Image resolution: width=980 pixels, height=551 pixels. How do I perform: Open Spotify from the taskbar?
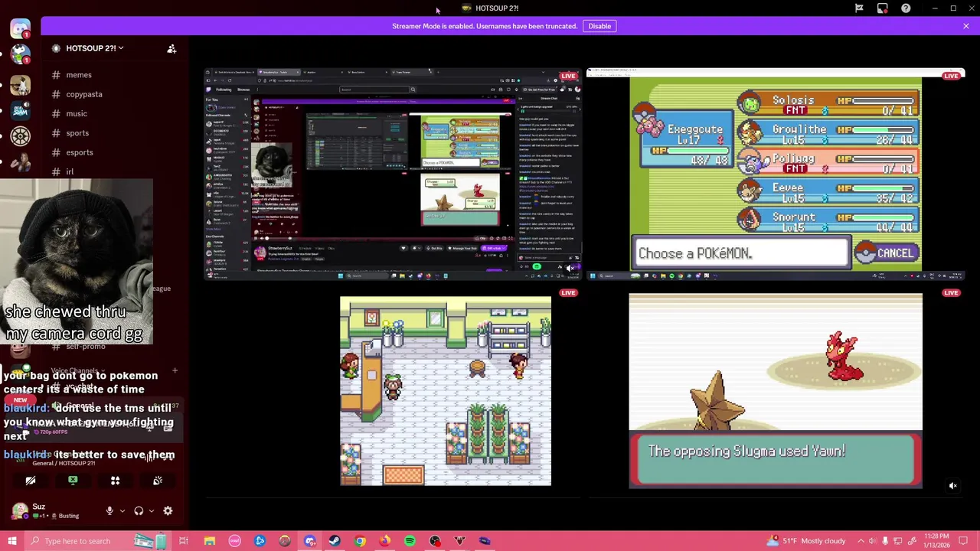coord(410,541)
